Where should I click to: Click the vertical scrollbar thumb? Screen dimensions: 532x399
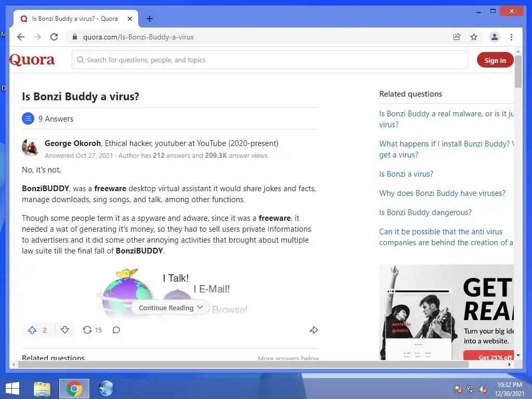coord(518,72)
